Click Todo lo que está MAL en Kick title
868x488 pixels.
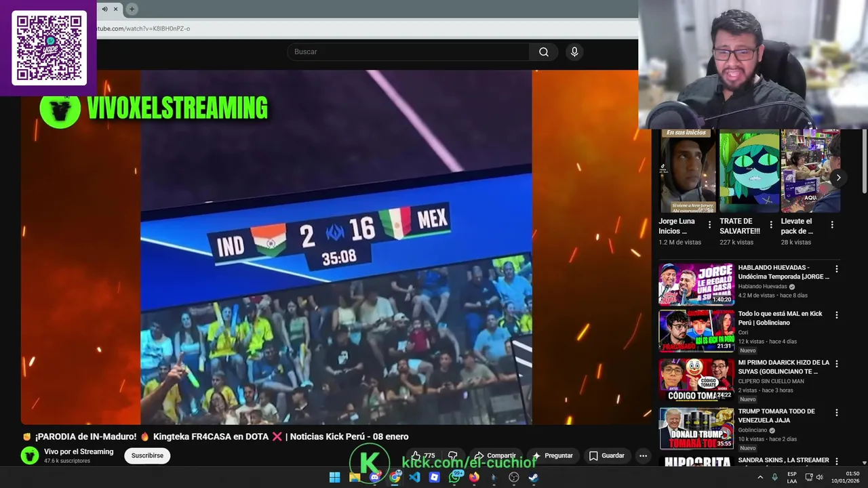tap(781, 319)
